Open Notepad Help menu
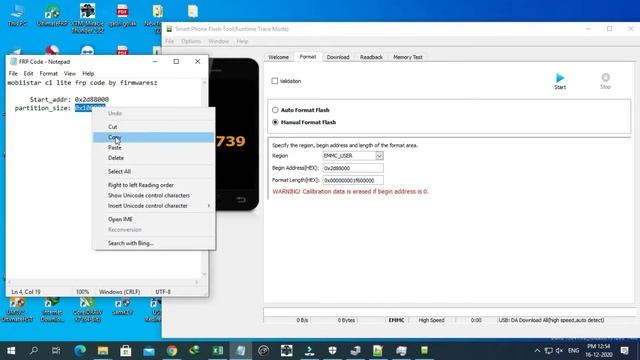This screenshot has width=640, height=360. [x=88, y=73]
